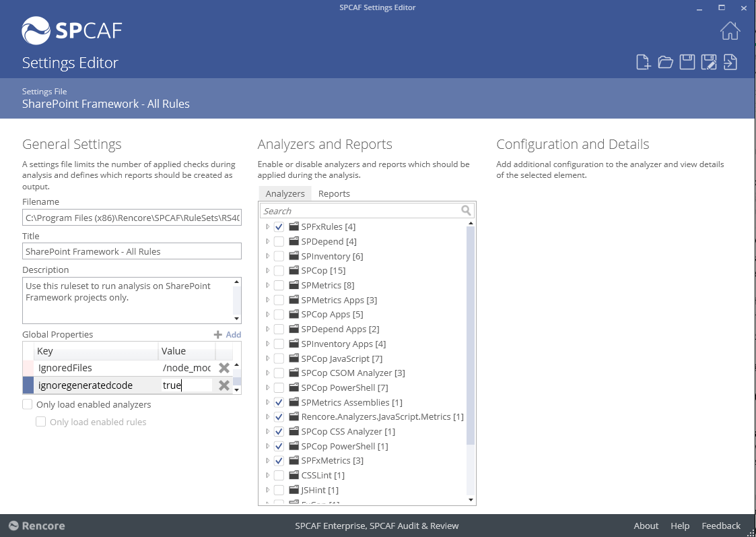Click the SPCop [15] folder icon
Viewport: 756px width, 537px height.
tap(294, 270)
